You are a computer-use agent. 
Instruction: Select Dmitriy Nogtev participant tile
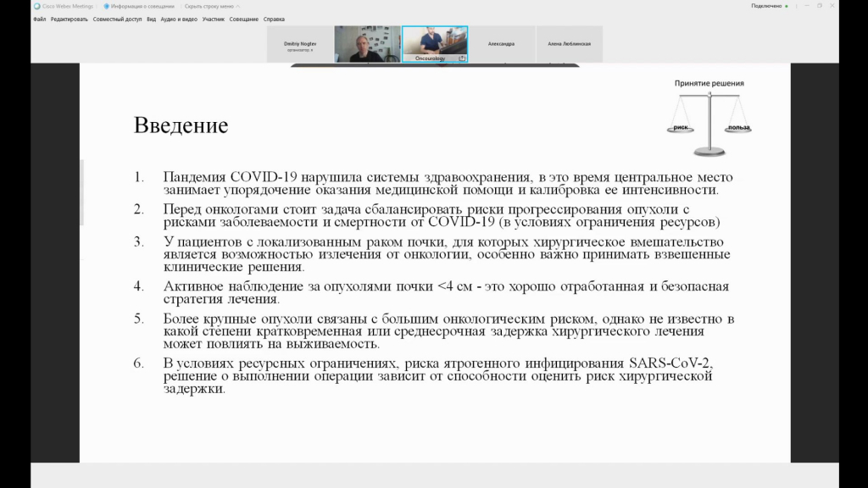(x=299, y=44)
